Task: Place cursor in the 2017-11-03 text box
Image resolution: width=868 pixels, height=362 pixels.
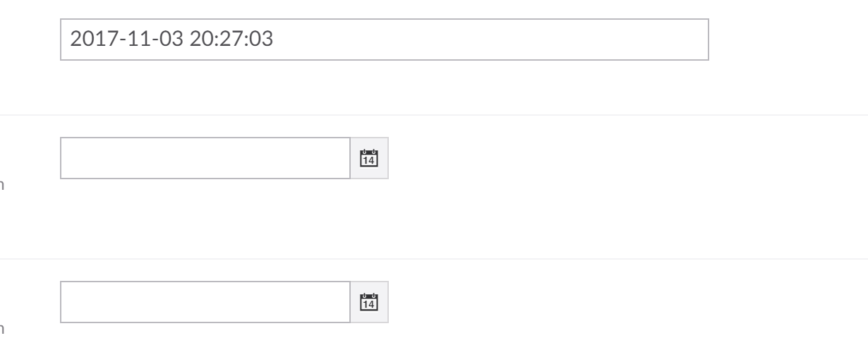Action: [x=384, y=40]
